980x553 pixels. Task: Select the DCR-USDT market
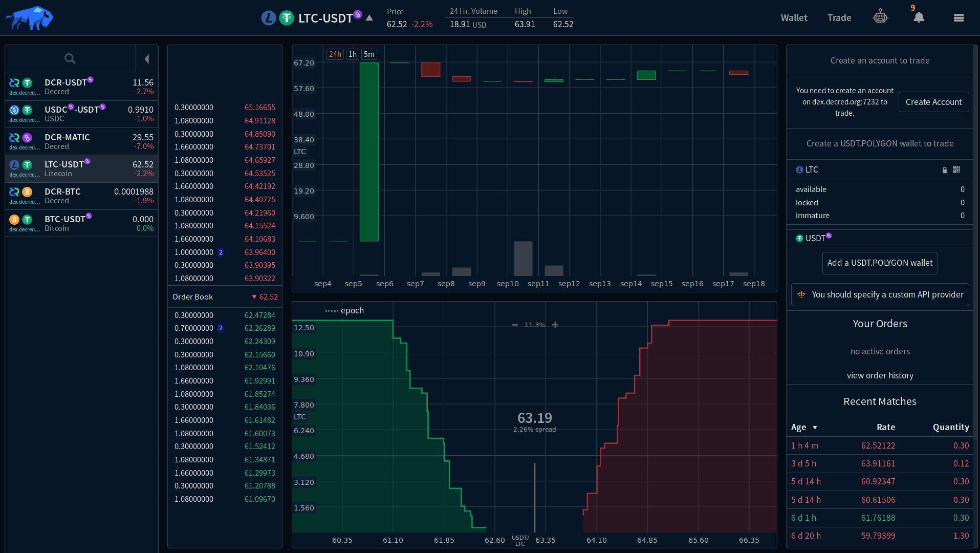click(x=81, y=87)
